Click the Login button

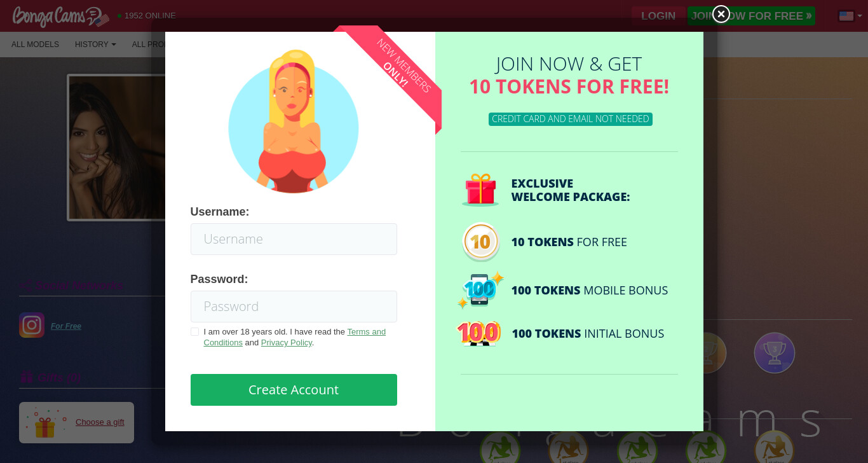[x=658, y=16]
